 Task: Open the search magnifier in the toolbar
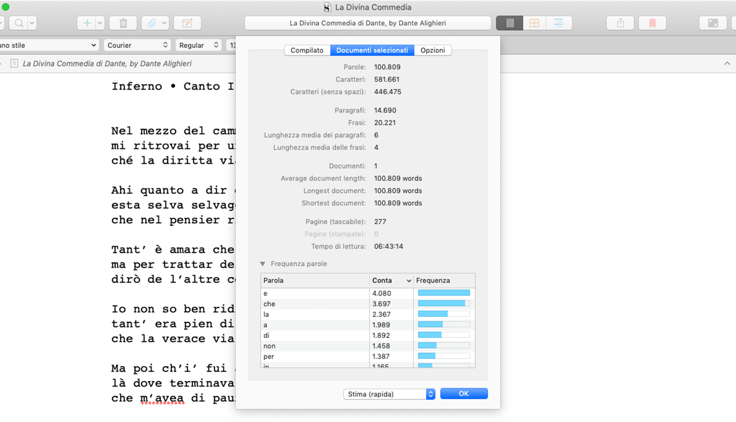(19, 23)
